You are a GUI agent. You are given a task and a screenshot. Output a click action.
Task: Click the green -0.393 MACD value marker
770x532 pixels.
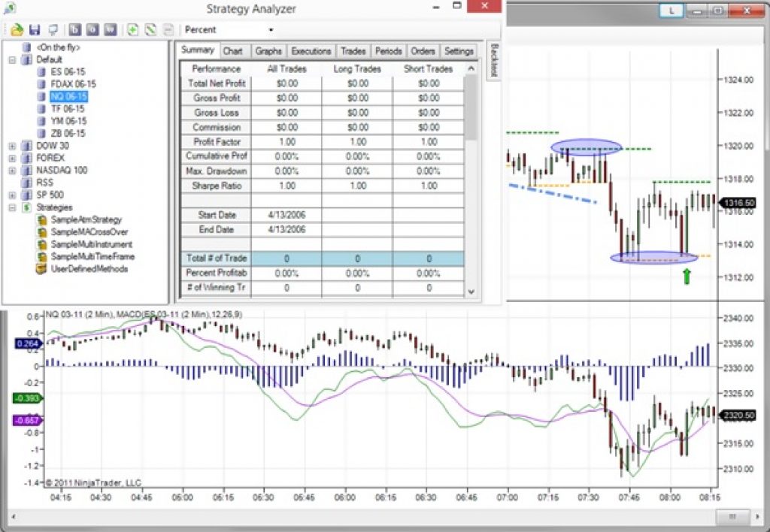(27, 398)
